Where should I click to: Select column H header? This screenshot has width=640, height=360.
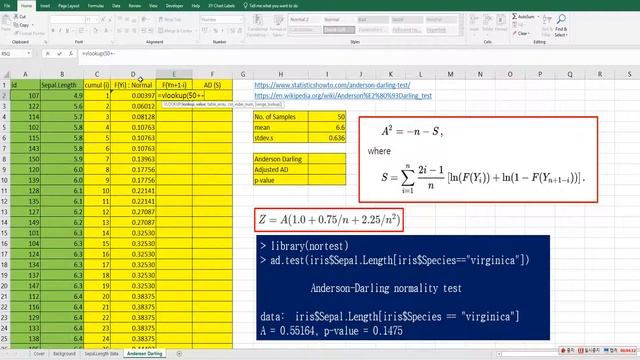tap(281, 74)
